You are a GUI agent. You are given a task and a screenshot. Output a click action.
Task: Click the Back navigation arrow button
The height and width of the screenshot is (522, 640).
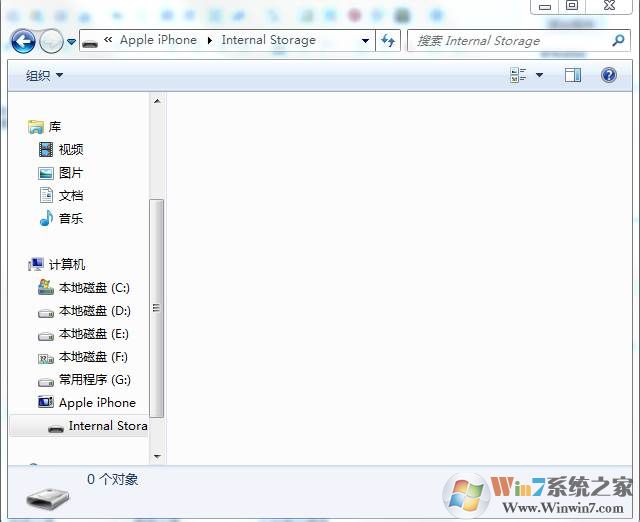pos(23,41)
